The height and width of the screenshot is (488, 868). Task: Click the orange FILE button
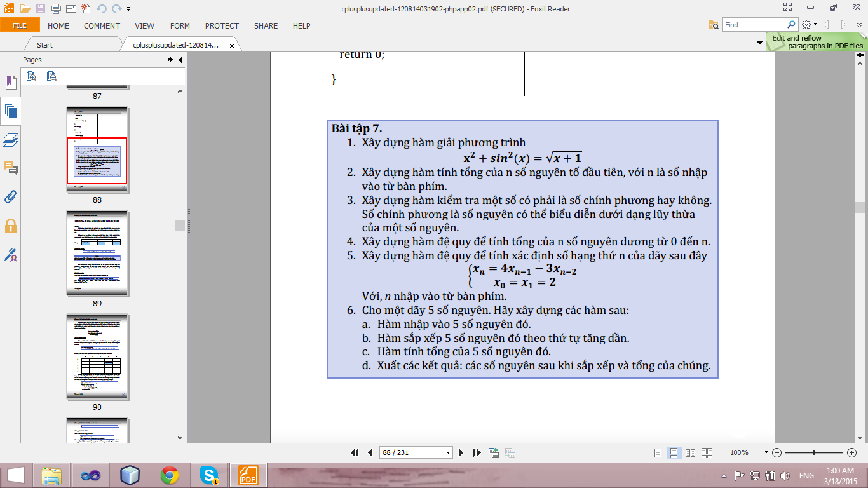(20, 25)
